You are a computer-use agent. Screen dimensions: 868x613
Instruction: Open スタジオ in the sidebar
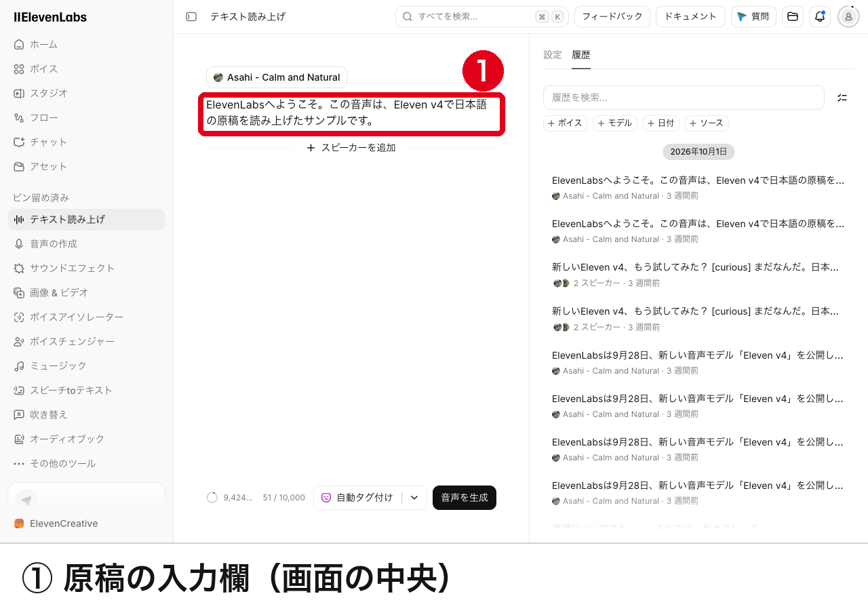point(86,93)
